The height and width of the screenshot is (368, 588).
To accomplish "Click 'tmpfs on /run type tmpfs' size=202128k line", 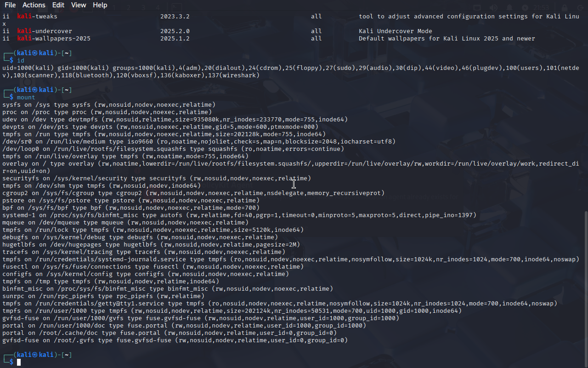I will (164, 134).
